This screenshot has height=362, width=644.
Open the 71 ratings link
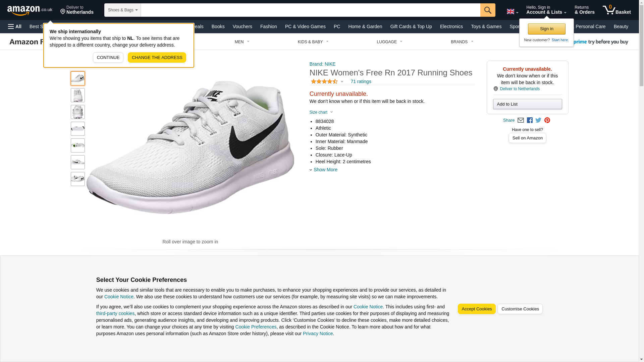pos(361,81)
